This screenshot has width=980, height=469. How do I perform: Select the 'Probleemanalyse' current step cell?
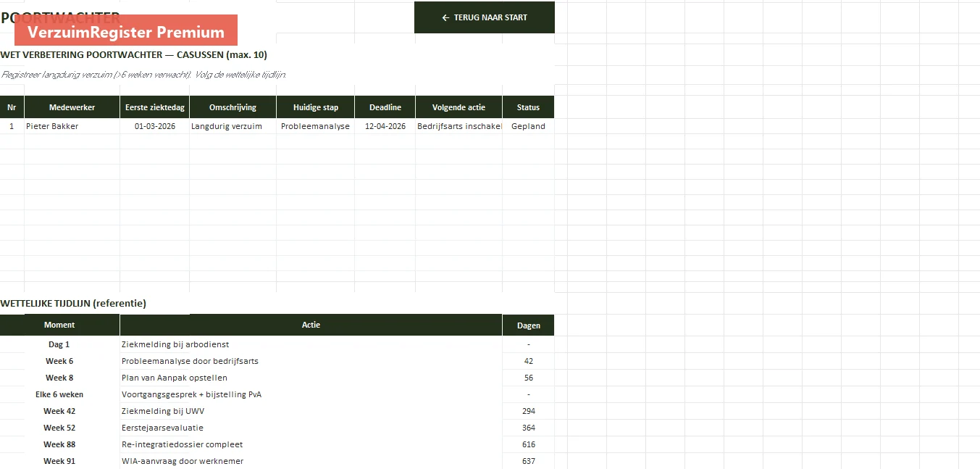click(x=315, y=126)
